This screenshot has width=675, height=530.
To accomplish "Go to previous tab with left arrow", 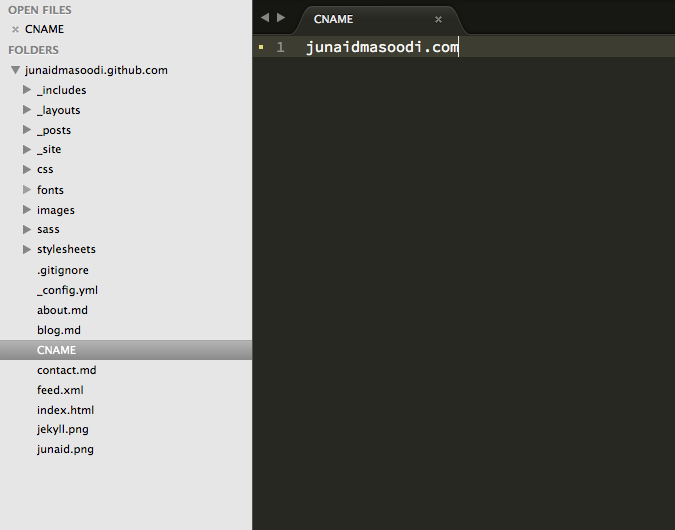I will pyautogui.click(x=265, y=18).
